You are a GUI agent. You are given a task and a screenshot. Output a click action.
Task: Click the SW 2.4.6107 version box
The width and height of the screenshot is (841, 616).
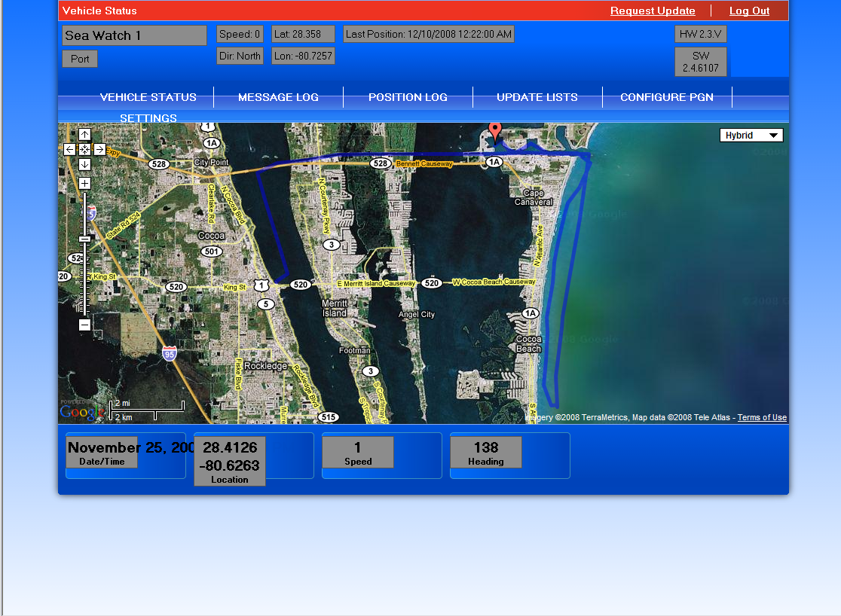pos(701,62)
